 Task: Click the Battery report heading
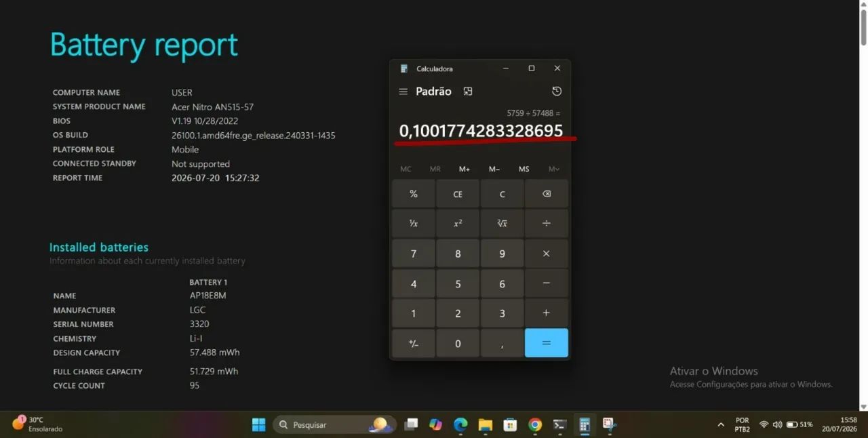tap(144, 45)
